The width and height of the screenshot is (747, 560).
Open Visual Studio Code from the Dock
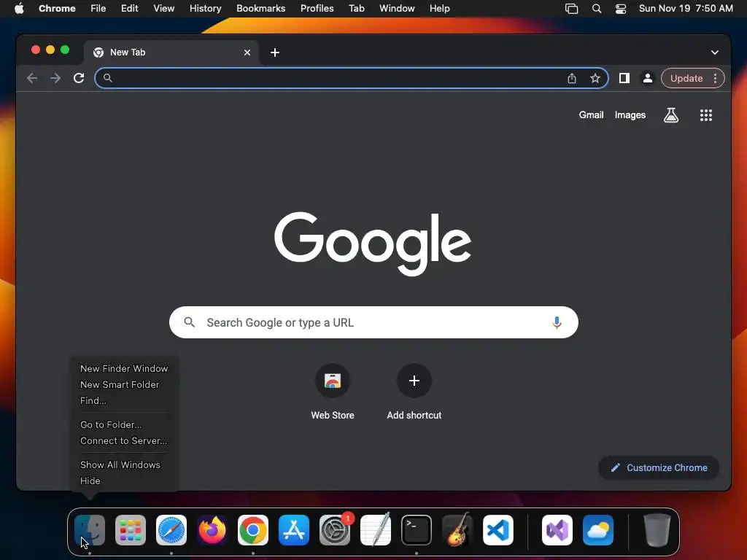click(498, 530)
